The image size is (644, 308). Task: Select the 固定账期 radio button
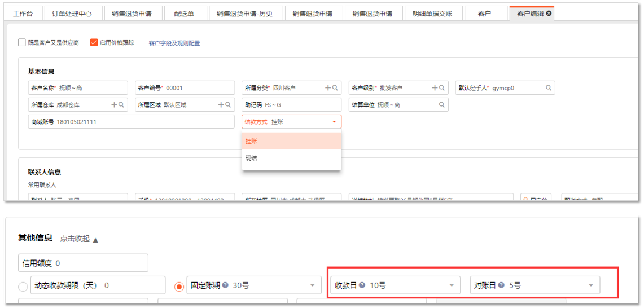click(179, 286)
